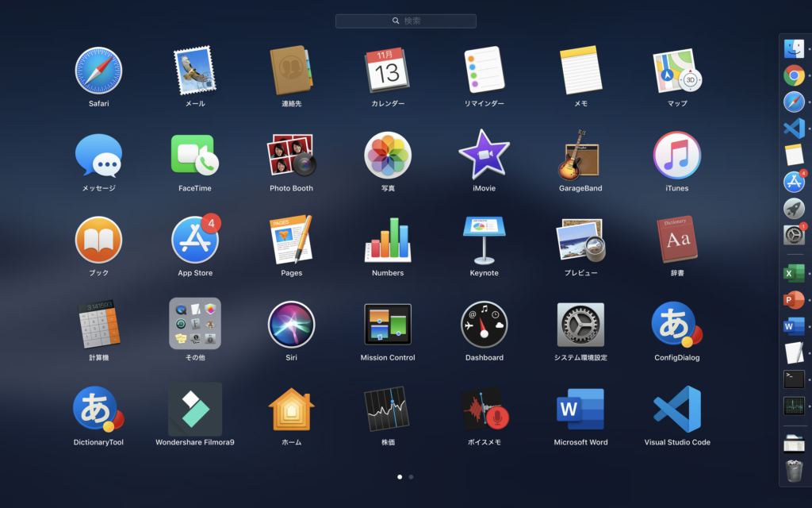Open the プレビュー preview app
Screen dimensions: 812x508
580,240
